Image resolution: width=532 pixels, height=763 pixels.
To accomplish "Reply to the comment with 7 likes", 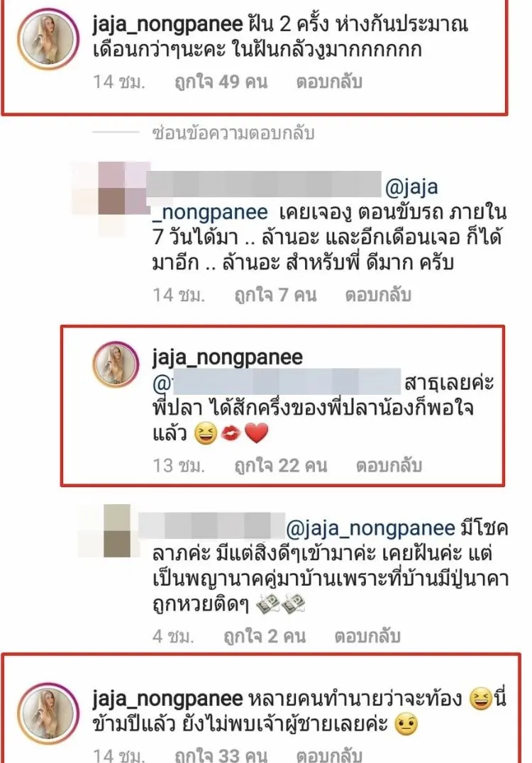I will tap(378, 295).
